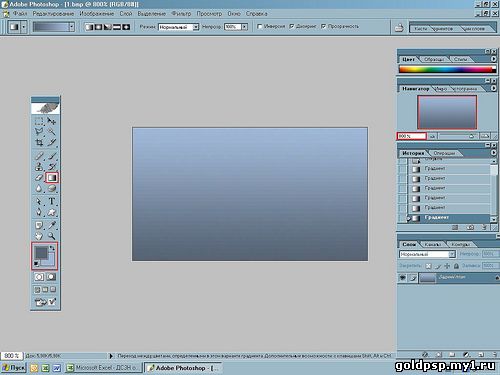Image resolution: width=500 pixels, height=375 pixels.
Task: Open the Непрозр opacity slider arrow
Action: tap(244, 27)
